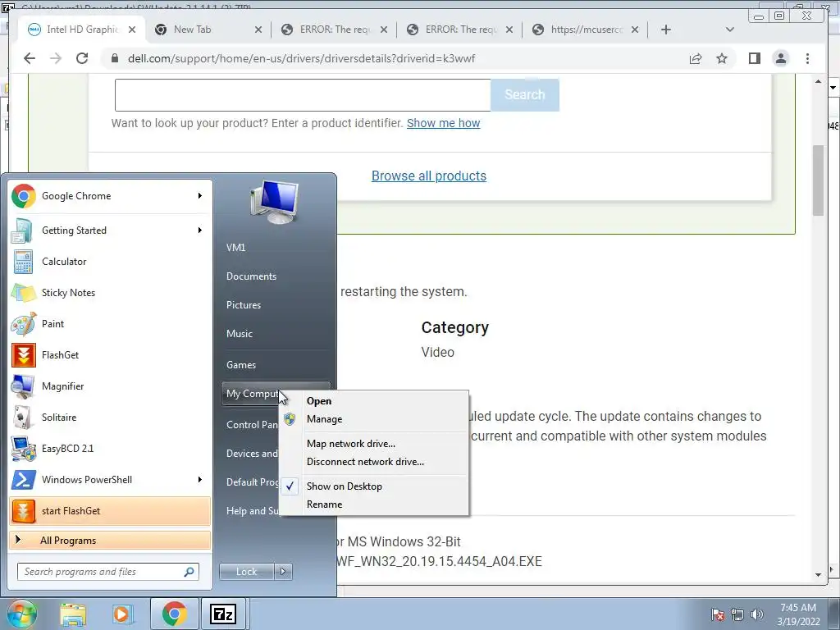Switch to the https://mcuserc tab
Image resolution: width=840 pixels, height=630 pixels.
pyautogui.click(x=586, y=30)
